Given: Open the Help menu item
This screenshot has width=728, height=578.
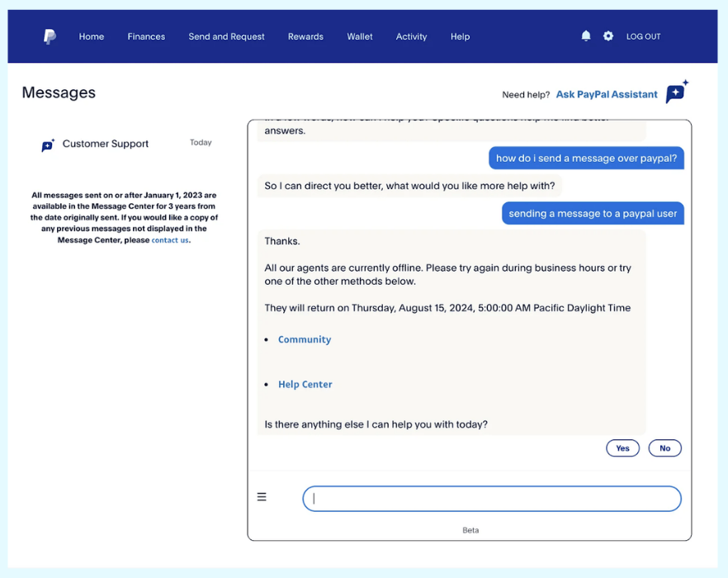Looking at the screenshot, I should pyautogui.click(x=460, y=36).
